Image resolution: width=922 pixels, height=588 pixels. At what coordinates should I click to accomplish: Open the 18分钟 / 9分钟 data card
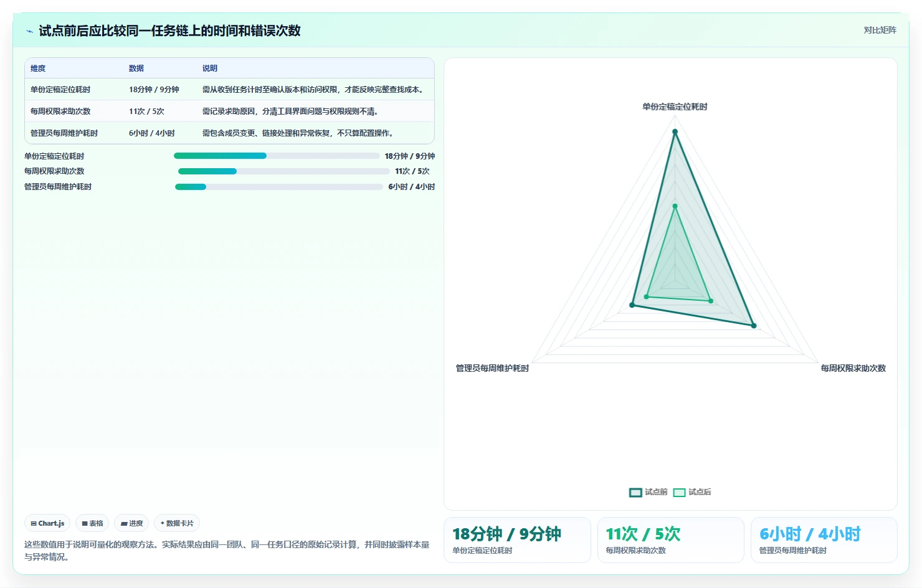point(517,540)
